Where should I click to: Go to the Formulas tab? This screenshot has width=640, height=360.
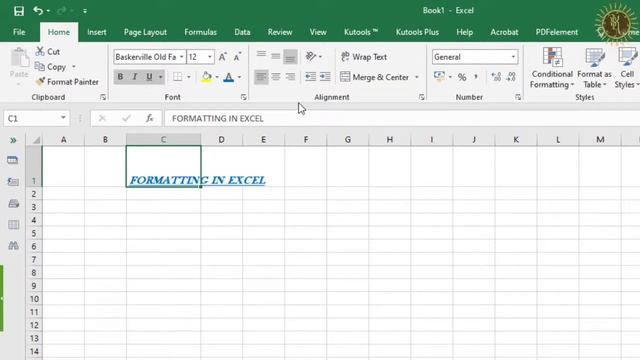pyautogui.click(x=200, y=32)
